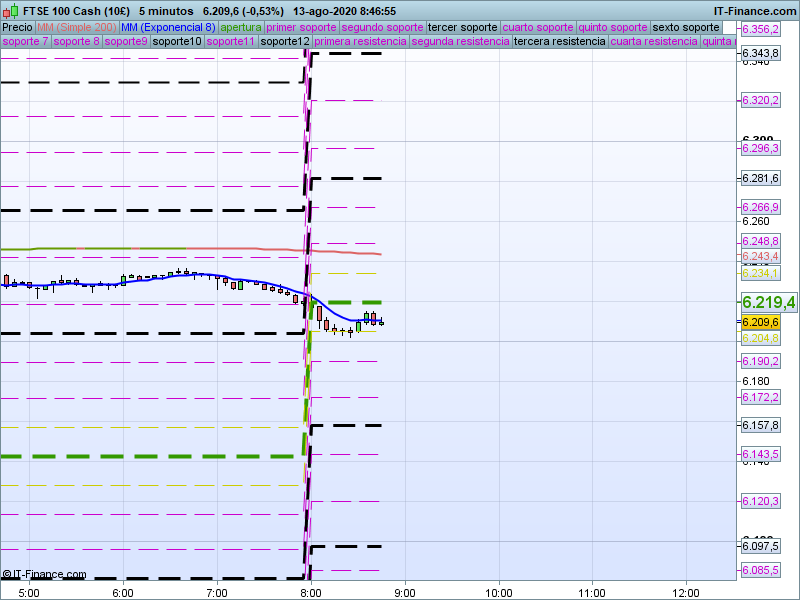This screenshot has width=800, height=600.
Task: Click the 5 minutos timeframe in title
Action: [166, 11]
